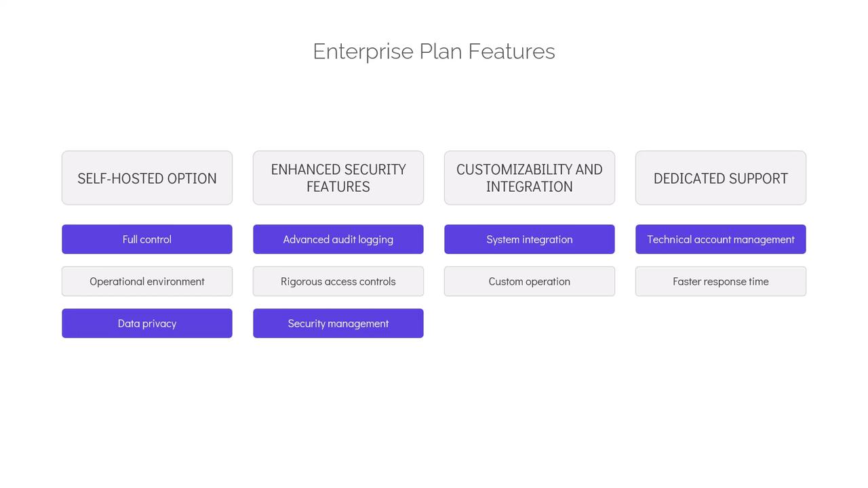The image size is (868, 488).
Task: Choose the purple item under Customizability and Integration
Action: click(530, 239)
